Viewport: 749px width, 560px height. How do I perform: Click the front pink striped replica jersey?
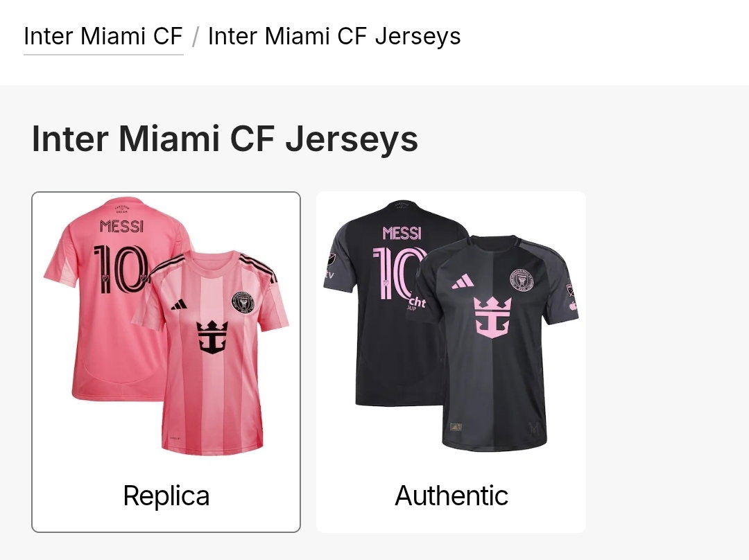(213, 353)
